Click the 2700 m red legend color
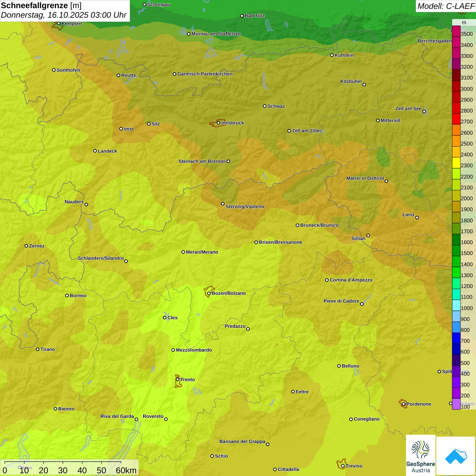This screenshot has width=476, height=476. 456,119
